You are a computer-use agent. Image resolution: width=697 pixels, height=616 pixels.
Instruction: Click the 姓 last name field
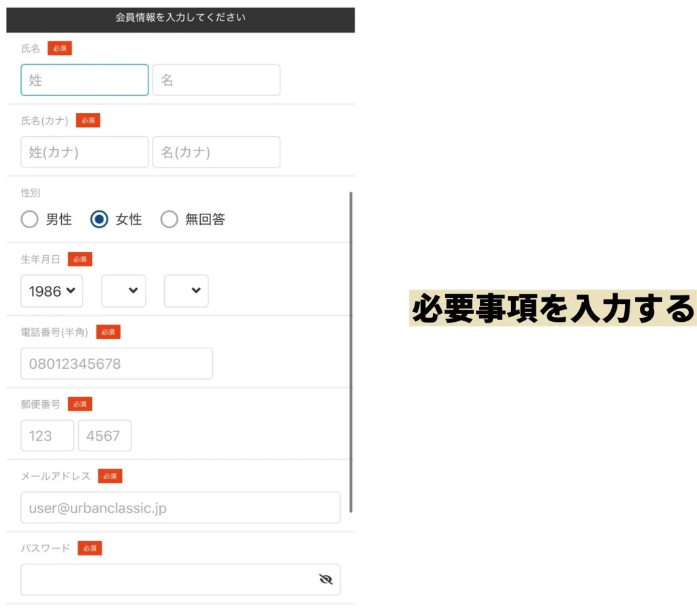pyautogui.click(x=84, y=80)
